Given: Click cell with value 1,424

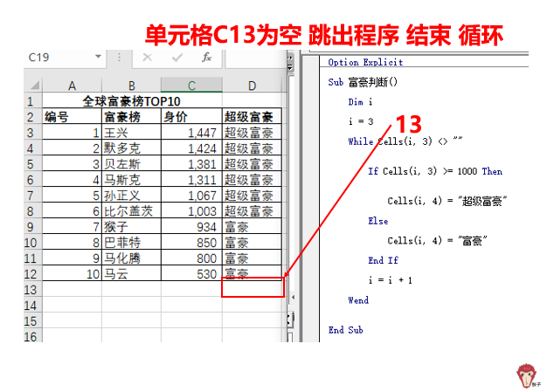Looking at the screenshot, I should pos(191,148).
